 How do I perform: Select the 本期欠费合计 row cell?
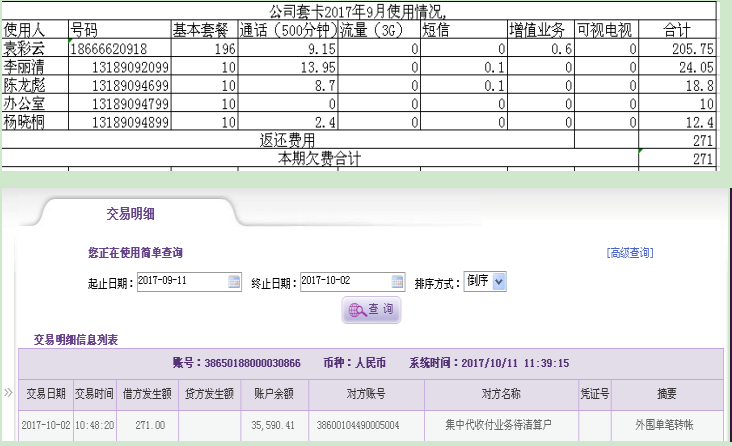(319, 158)
